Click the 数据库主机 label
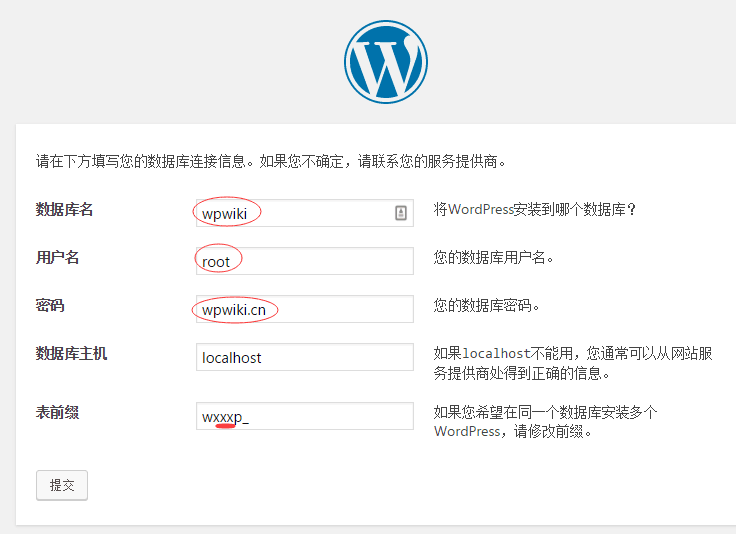This screenshot has height=534, width=736. (x=71, y=353)
